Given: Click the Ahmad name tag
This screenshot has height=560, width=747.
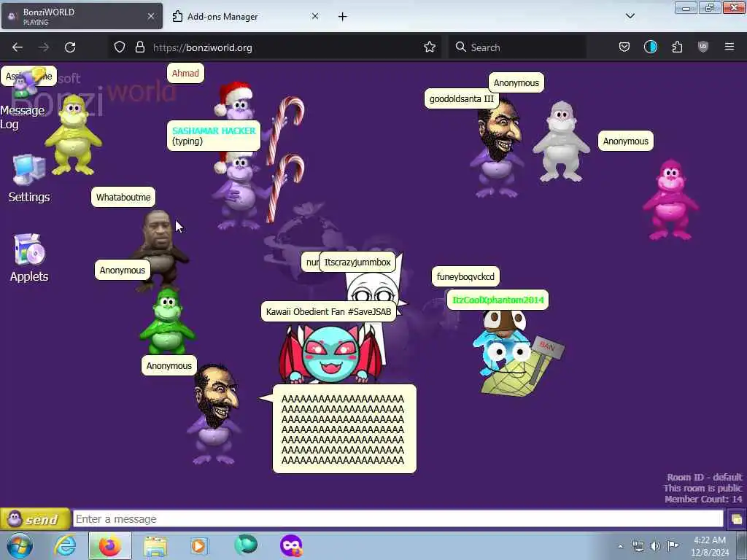Looking at the screenshot, I should tap(185, 74).
